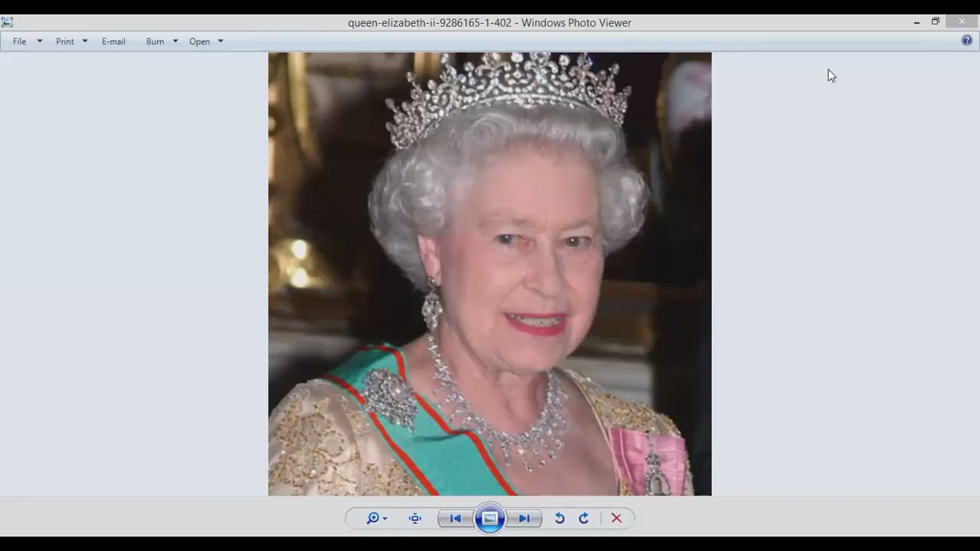The image size is (980, 551).
Task: Expand the Print dropdown arrow
Action: [85, 41]
